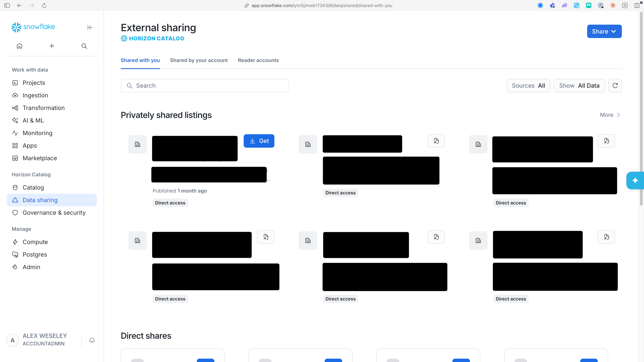Click the split-view icon in browser toolbar
Viewport: 644px width, 362px height.
point(637,6)
